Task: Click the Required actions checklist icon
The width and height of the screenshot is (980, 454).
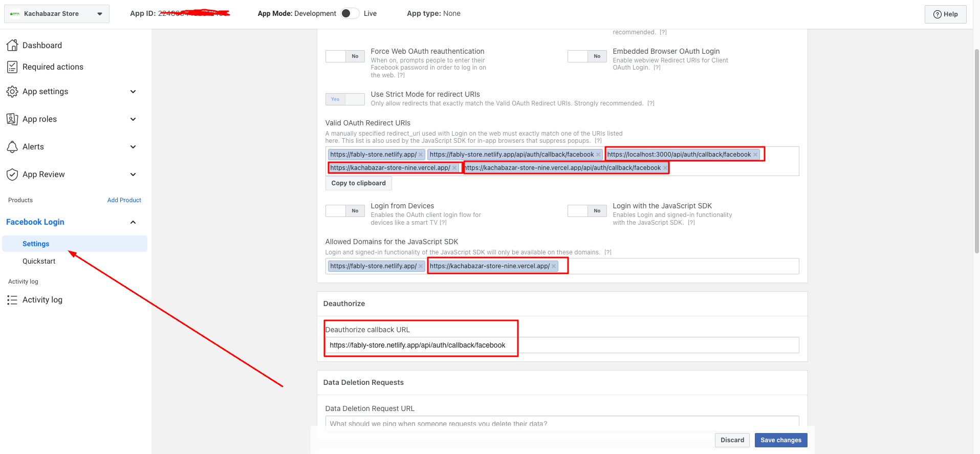Action: tap(12, 67)
